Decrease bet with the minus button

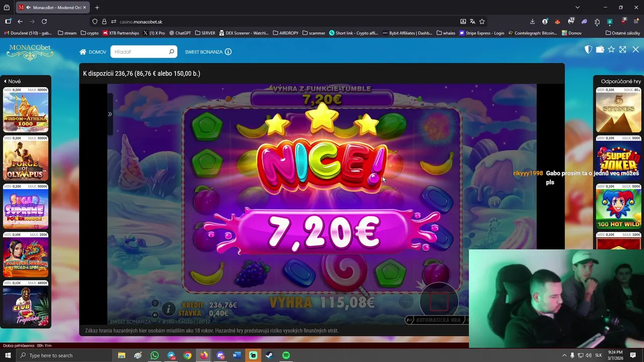pyautogui.click(x=406, y=302)
